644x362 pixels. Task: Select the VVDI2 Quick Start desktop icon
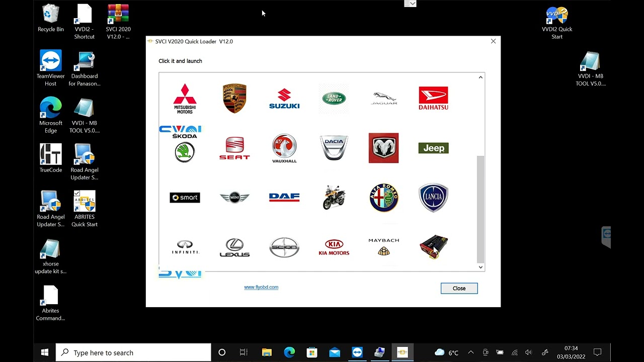[x=557, y=22]
